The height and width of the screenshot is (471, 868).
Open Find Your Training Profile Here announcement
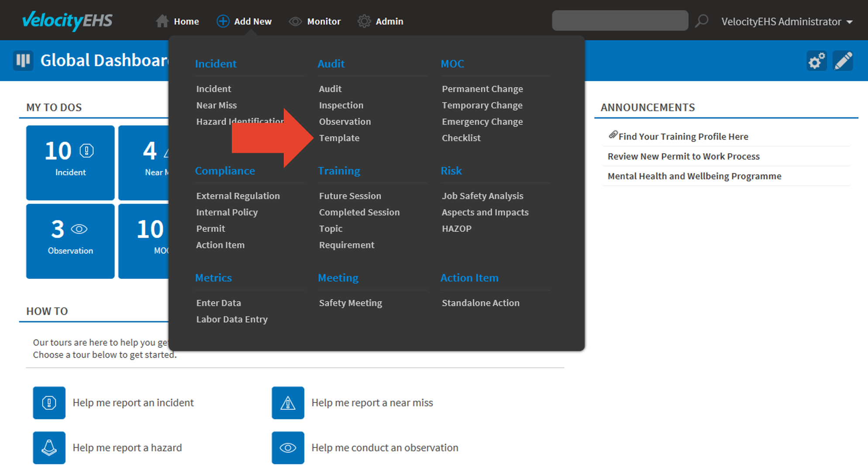tap(683, 137)
